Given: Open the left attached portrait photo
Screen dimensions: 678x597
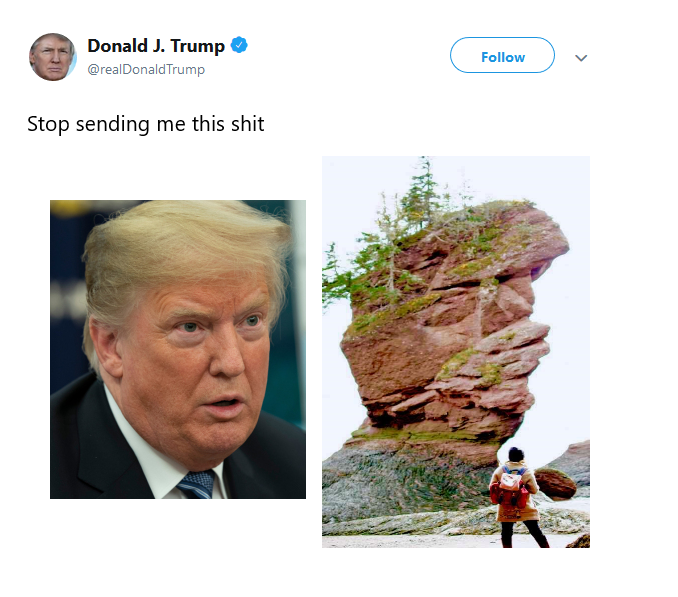Looking at the screenshot, I should 178,349.
